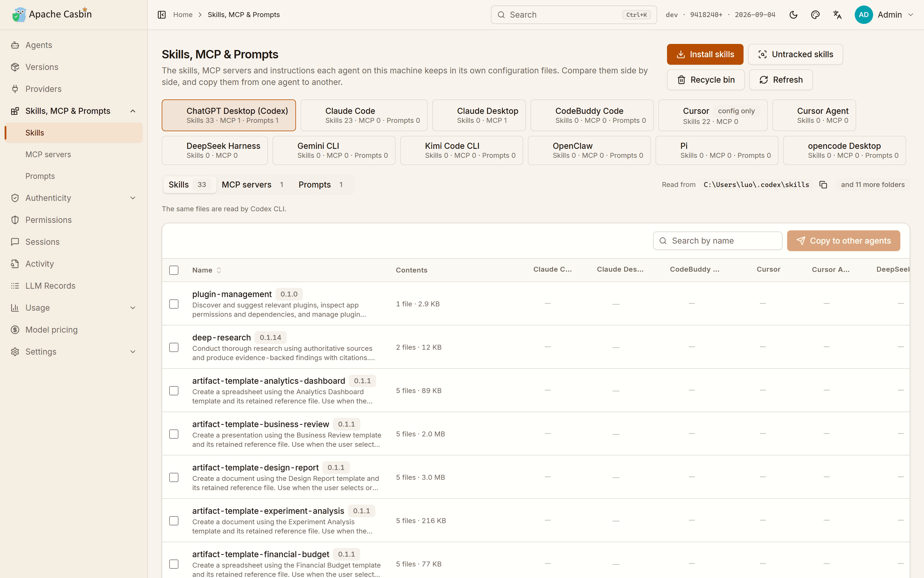This screenshot has width=924, height=578.
Task: Show the 11 more folders
Action: (873, 185)
